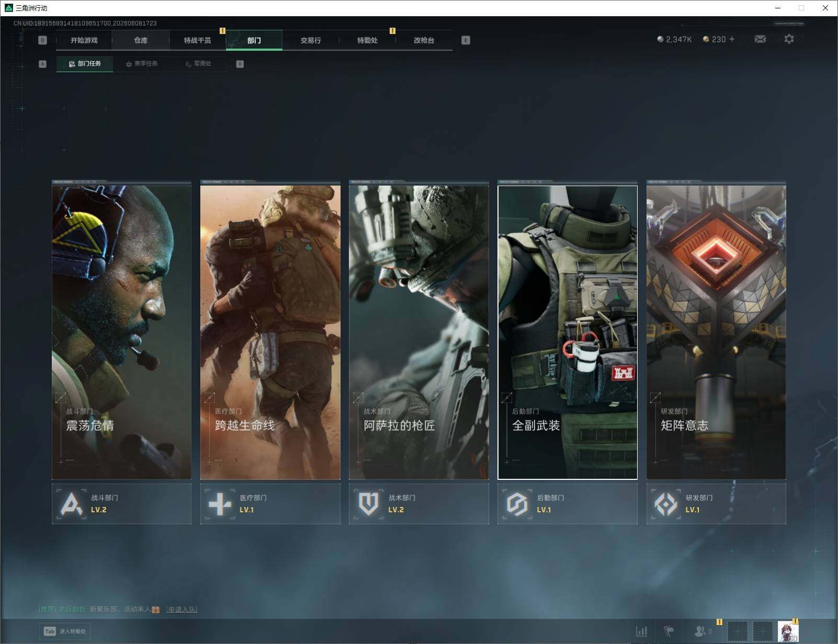Select the 部门任务 sub-tab
The height and width of the screenshot is (644, 838).
coord(85,64)
